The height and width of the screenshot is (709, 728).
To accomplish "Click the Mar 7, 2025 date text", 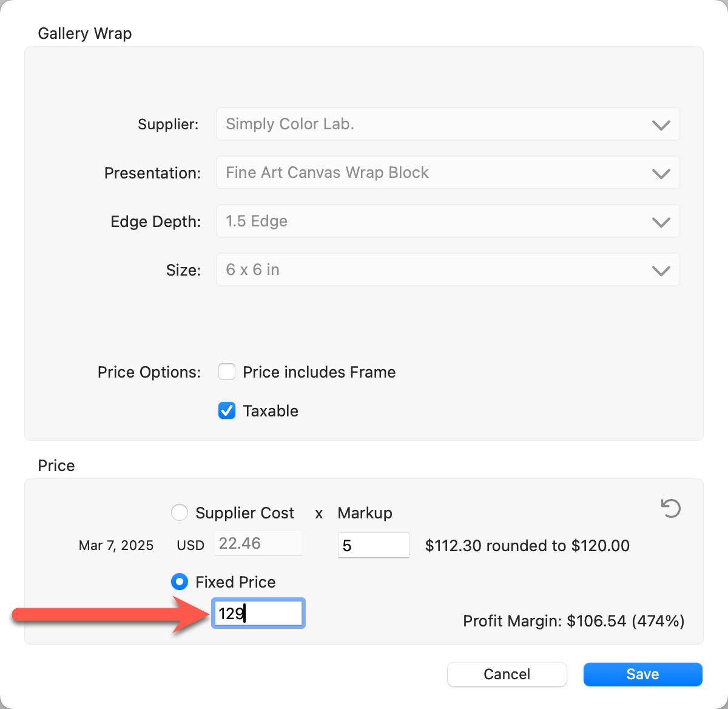I will pyautogui.click(x=116, y=546).
